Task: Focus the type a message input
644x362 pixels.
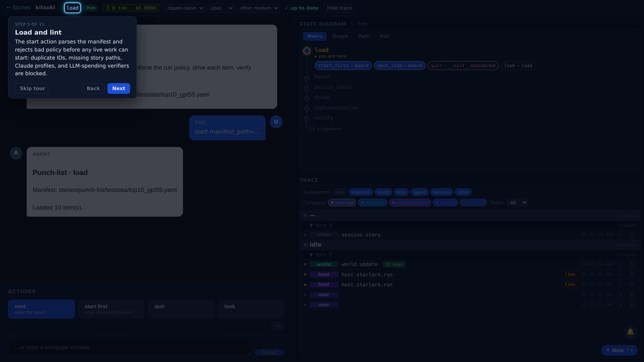Action: point(129,348)
